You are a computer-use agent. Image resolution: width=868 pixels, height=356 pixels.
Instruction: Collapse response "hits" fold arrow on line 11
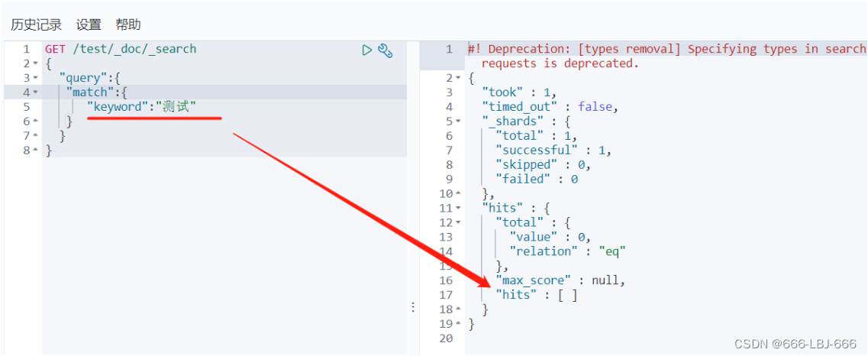point(458,208)
